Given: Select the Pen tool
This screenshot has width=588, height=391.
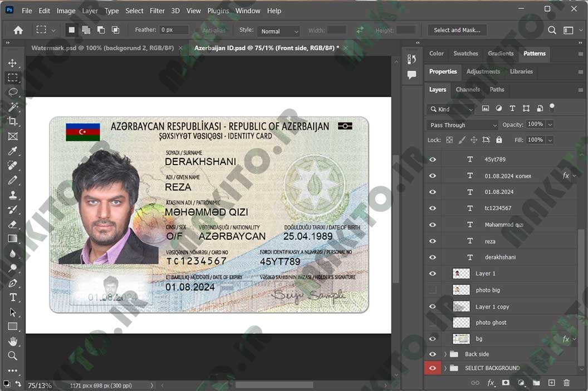Looking at the screenshot, I should [x=12, y=283].
